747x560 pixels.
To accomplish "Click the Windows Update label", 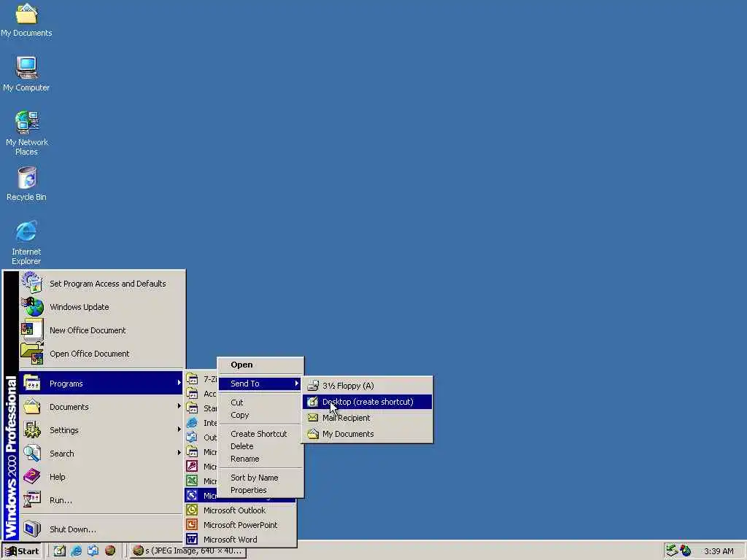I will pyautogui.click(x=79, y=307).
